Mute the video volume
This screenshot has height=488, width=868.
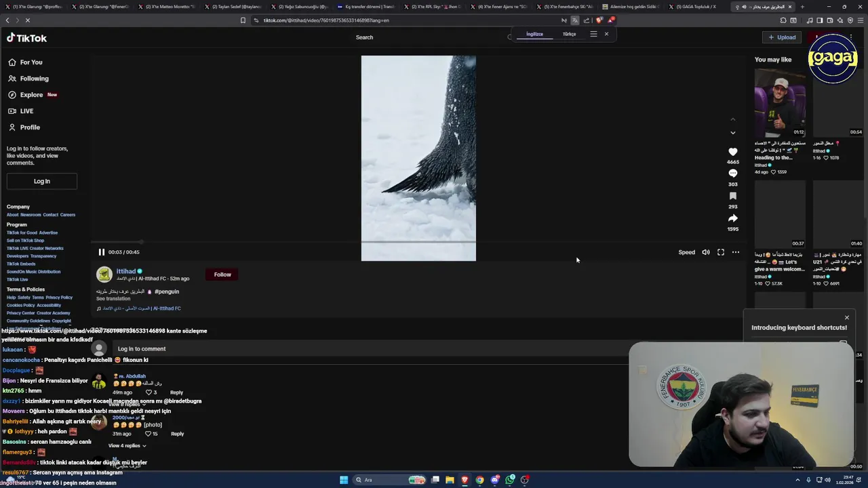[706, 252]
